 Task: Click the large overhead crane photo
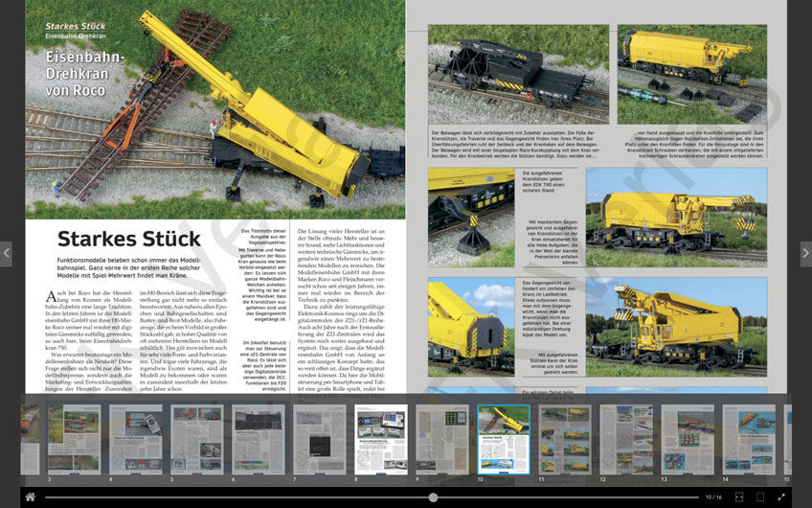(x=214, y=109)
